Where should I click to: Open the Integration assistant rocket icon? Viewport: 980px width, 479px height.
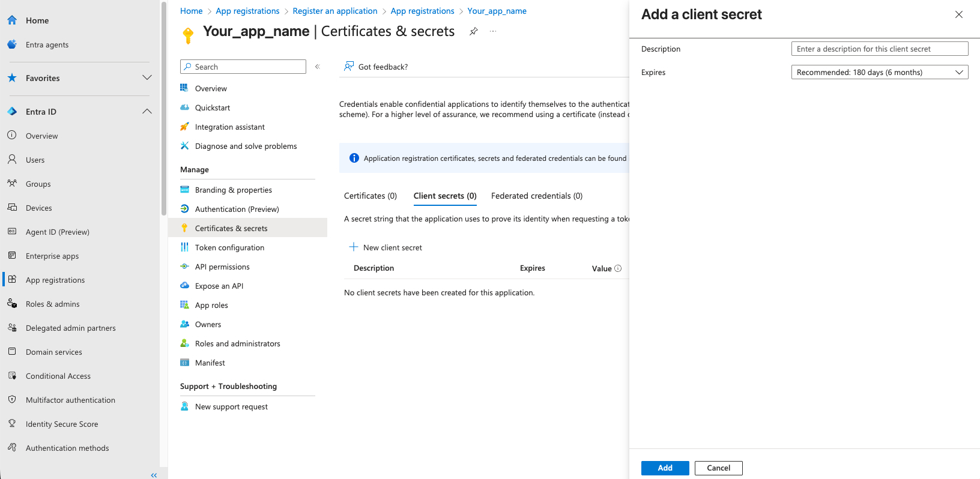(x=185, y=127)
